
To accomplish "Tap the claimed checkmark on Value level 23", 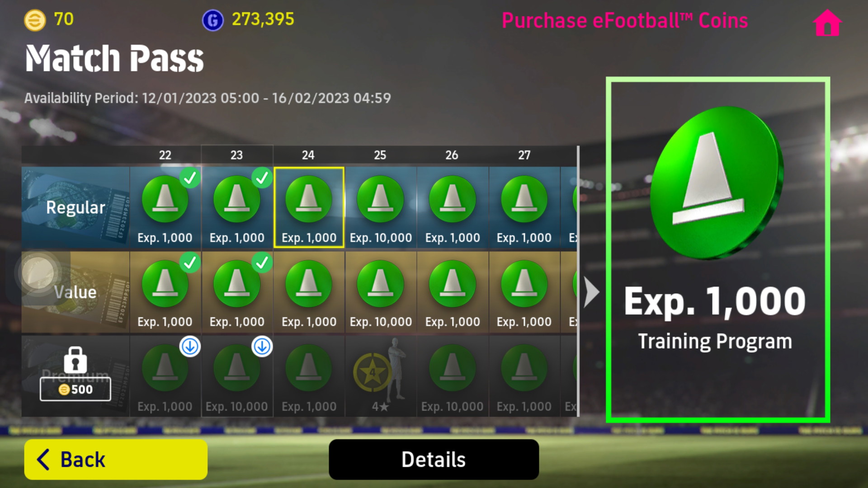I will pyautogui.click(x=262, y=262).
